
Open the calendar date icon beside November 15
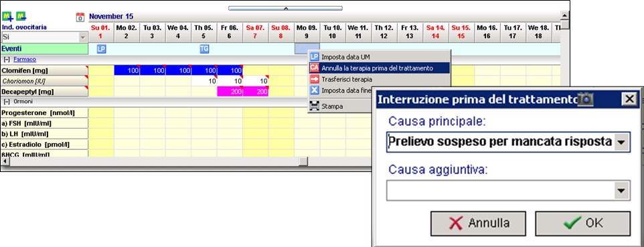(x=80, y=17)
